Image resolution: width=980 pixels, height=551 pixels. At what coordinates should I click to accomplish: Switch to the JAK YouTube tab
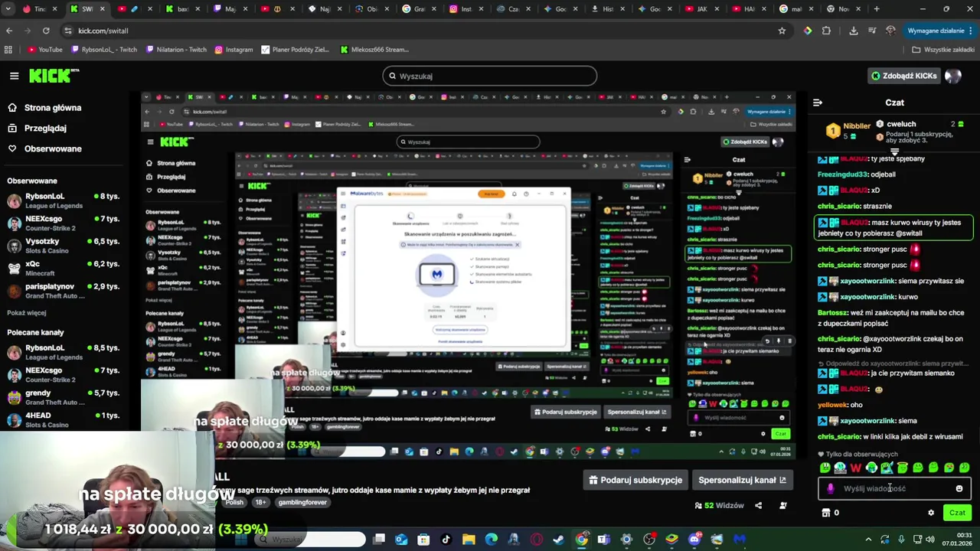tap(701, 9)
